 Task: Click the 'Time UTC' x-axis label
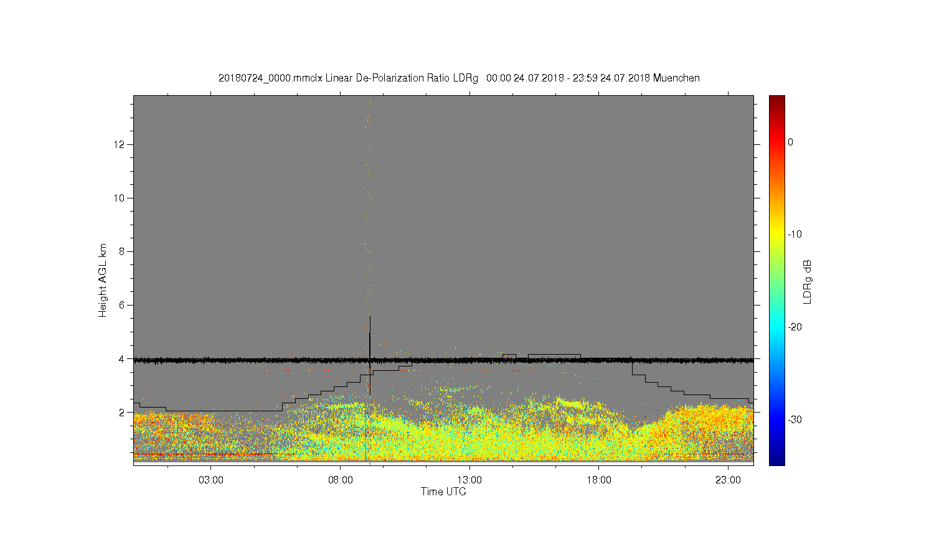click(x=443, y=492)
